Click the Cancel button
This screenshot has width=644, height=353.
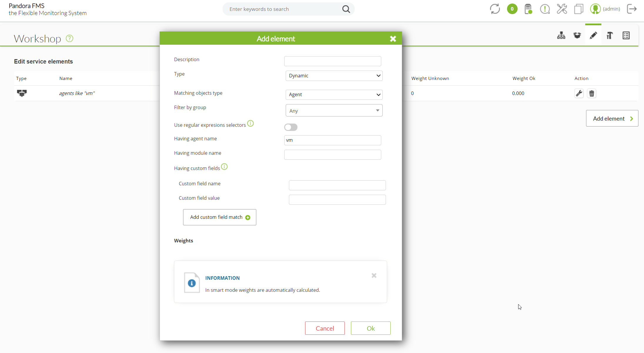pos(325,328)
